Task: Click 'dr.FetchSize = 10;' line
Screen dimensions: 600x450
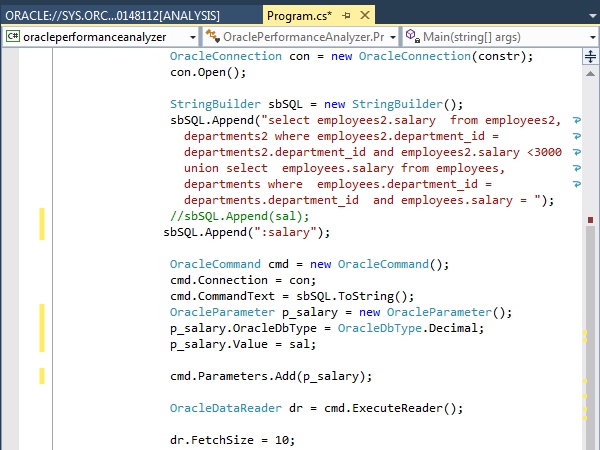Action: click(x=232, y=440)
